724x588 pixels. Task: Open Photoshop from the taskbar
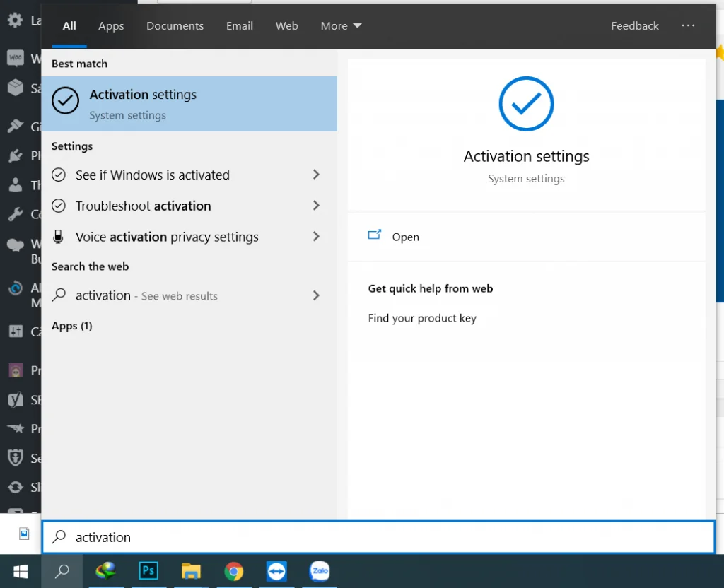pos(148,571)
